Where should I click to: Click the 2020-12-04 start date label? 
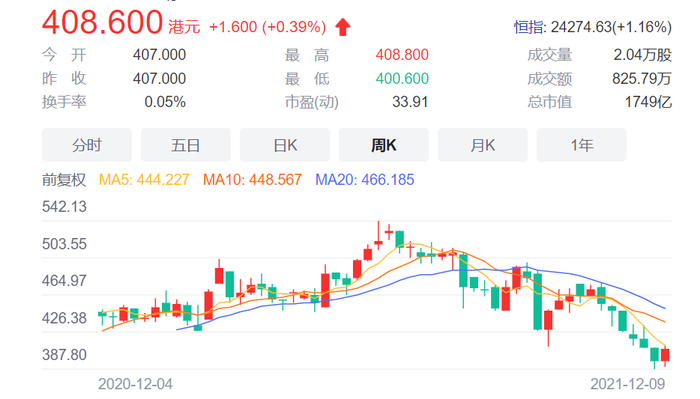click(x=135, y=384)
